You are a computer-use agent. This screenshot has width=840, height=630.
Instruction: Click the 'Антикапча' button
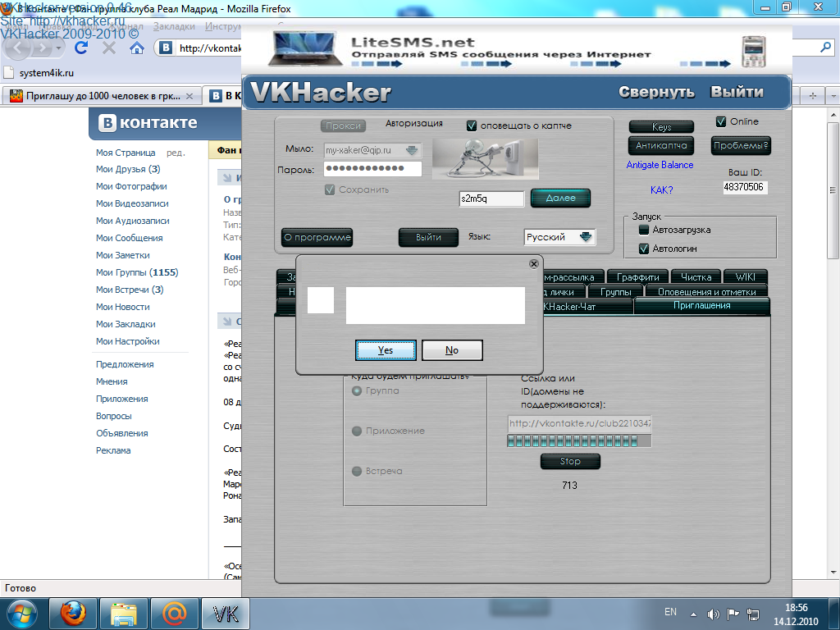click(x=661, y=146)
